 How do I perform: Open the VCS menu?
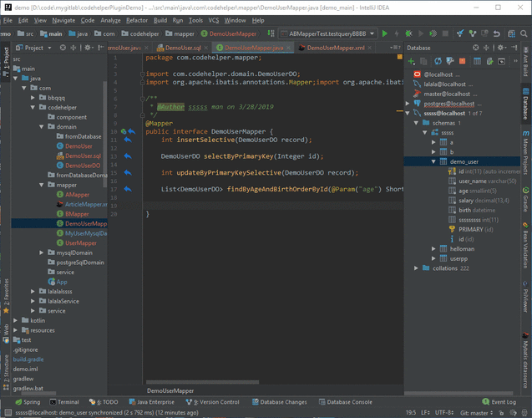[214, 20]
